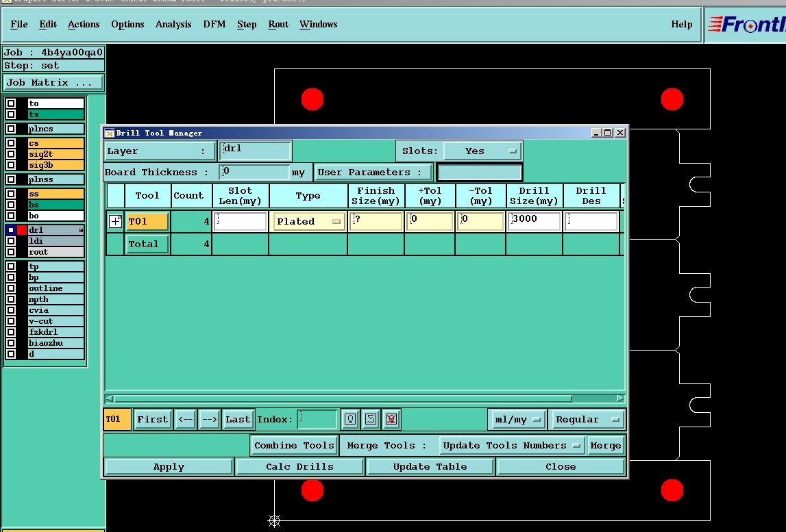
Task: Toggle the rout layer checkbox
Action: pyautogui.click(x=11, y=252)
